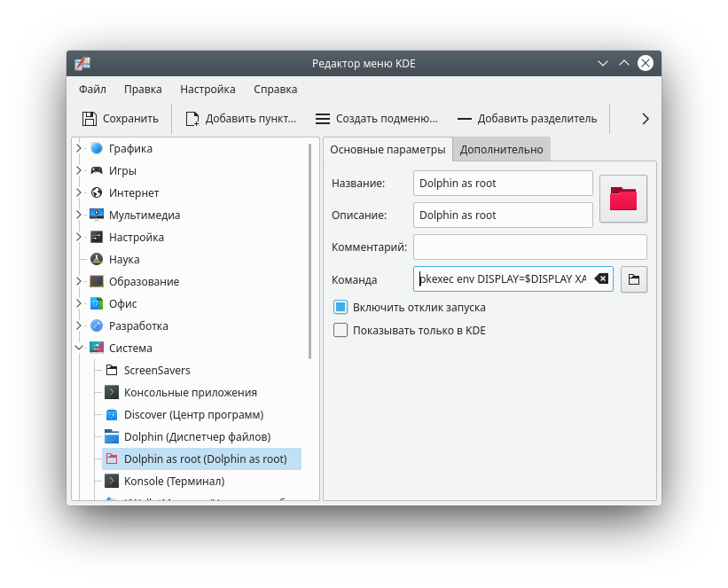
Task: Switch to Дополнительно tab
Action: click(x=501, y=150)
